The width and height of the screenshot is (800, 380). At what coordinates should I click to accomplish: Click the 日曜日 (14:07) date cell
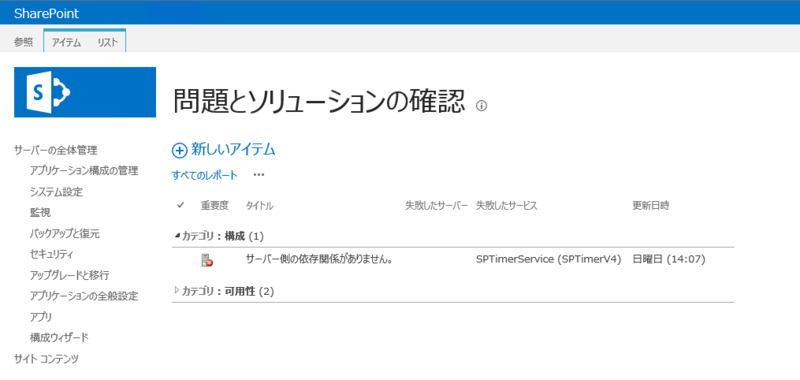pyautogui.click(x=669, y=260)
